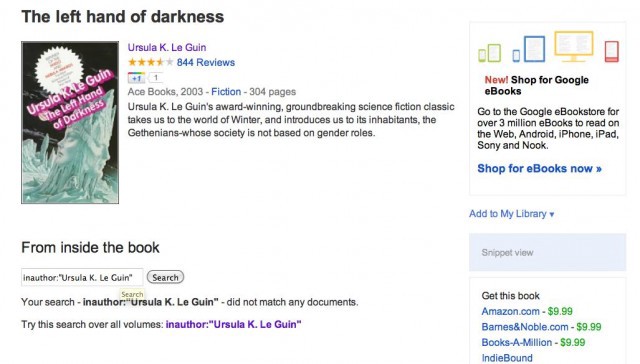This screenshot has height=364, width=640.
Task: Open the IndieBound link
Action: (x=507, y=358)
